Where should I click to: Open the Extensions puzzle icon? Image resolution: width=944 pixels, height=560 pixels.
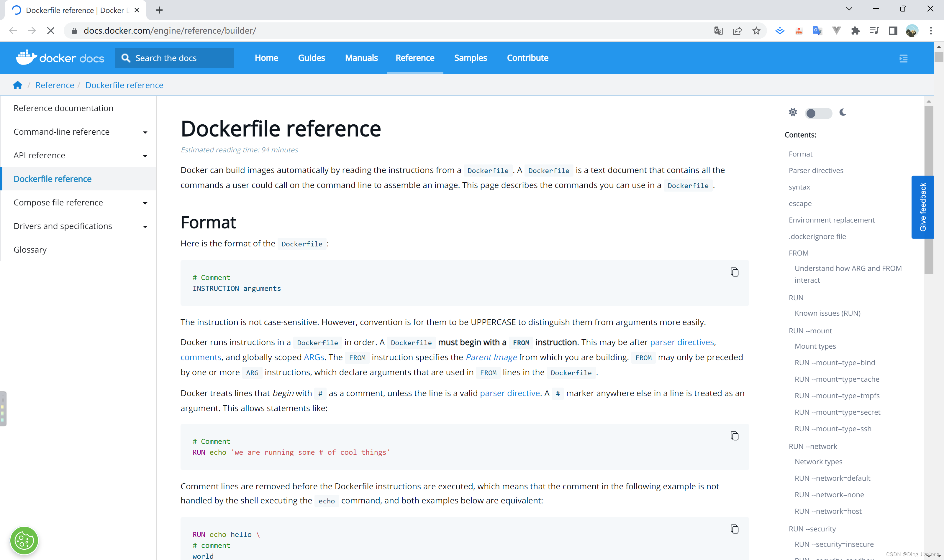pos(855,31)
